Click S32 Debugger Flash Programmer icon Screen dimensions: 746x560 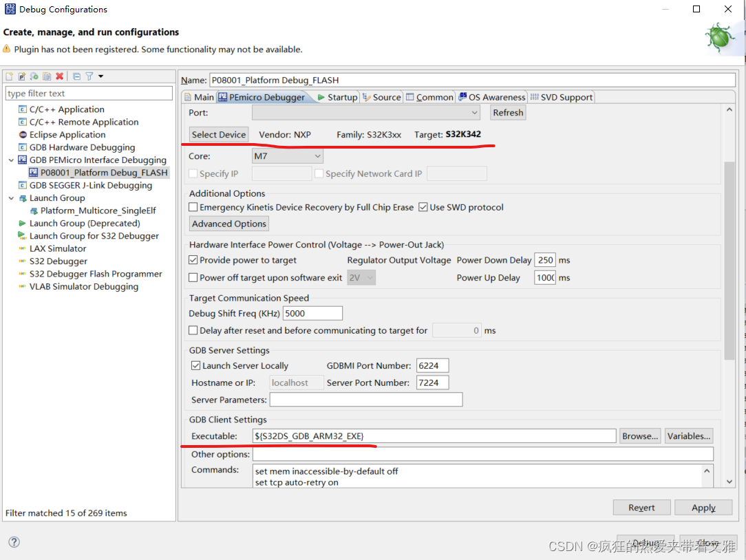(x=22, y=274)
